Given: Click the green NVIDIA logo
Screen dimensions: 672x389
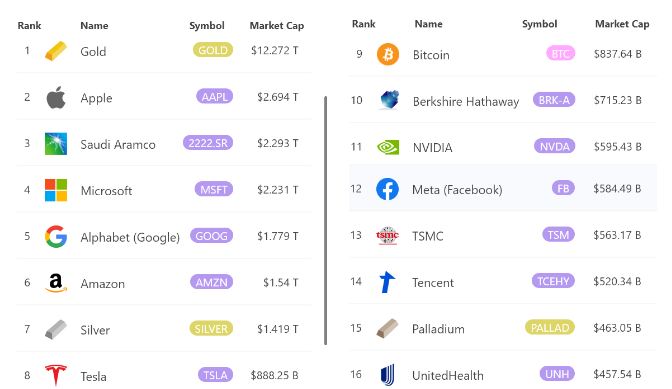Looking at the screenshot, I should pyautogui.click(x=388, y=147).
